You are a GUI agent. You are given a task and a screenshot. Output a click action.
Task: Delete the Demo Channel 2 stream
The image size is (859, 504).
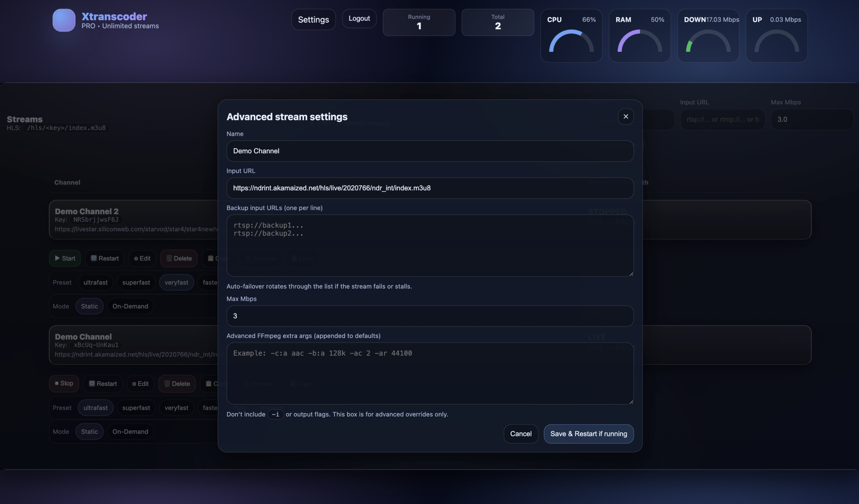click(x=179, y=258)
